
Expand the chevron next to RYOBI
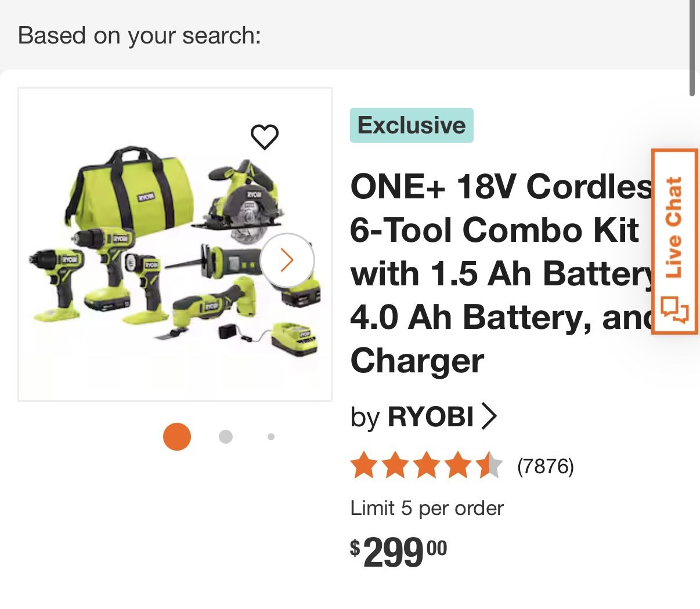489,416
